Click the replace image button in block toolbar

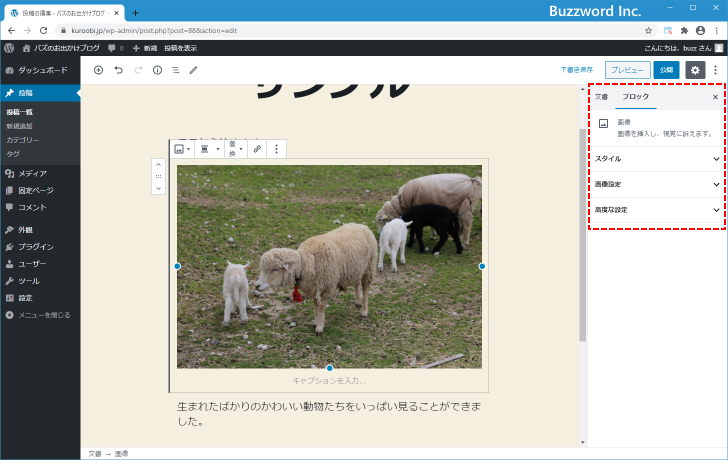pos(236,149)
